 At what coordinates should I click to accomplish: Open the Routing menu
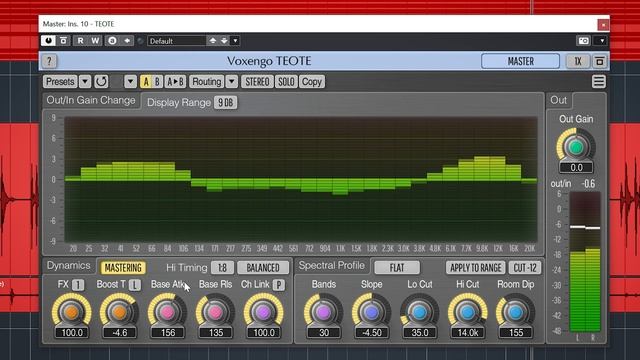207,82
